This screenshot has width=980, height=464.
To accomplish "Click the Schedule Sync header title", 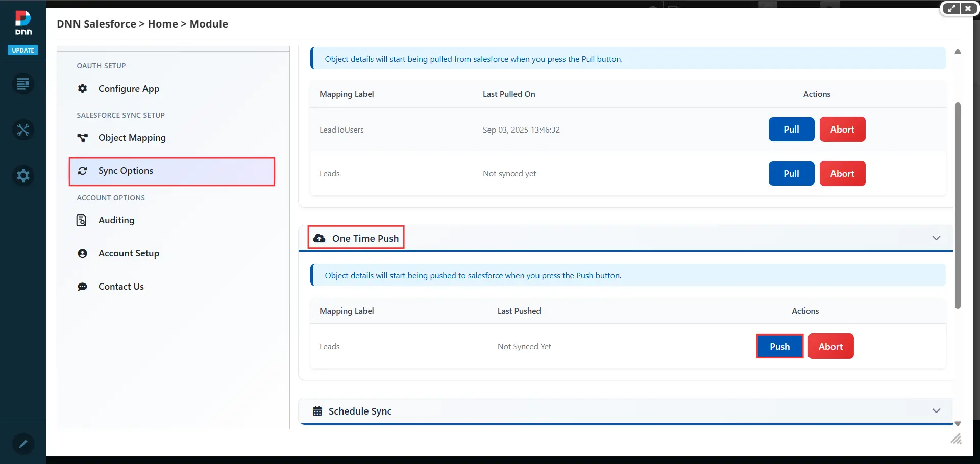I will [x=360, y=411].
